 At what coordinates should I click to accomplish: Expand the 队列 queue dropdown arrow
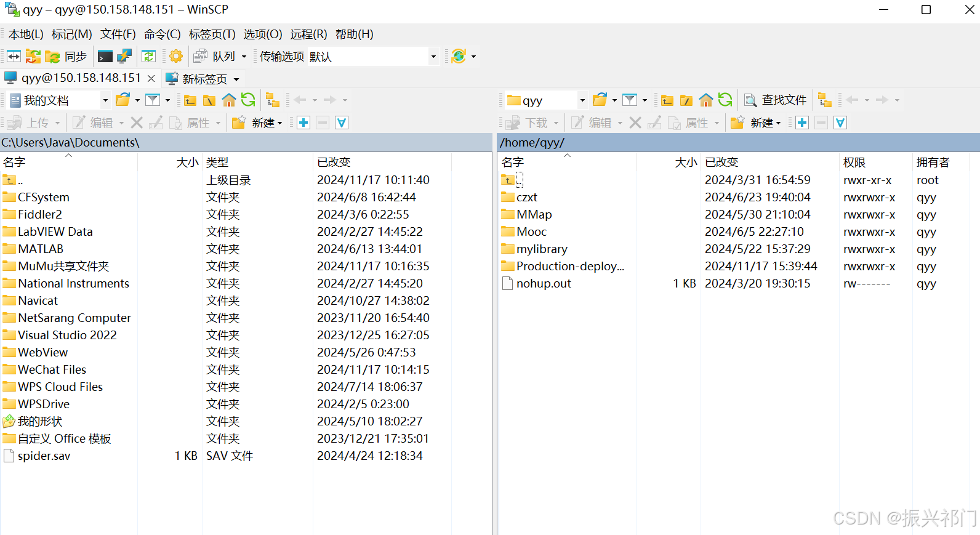tap(244, 57)
